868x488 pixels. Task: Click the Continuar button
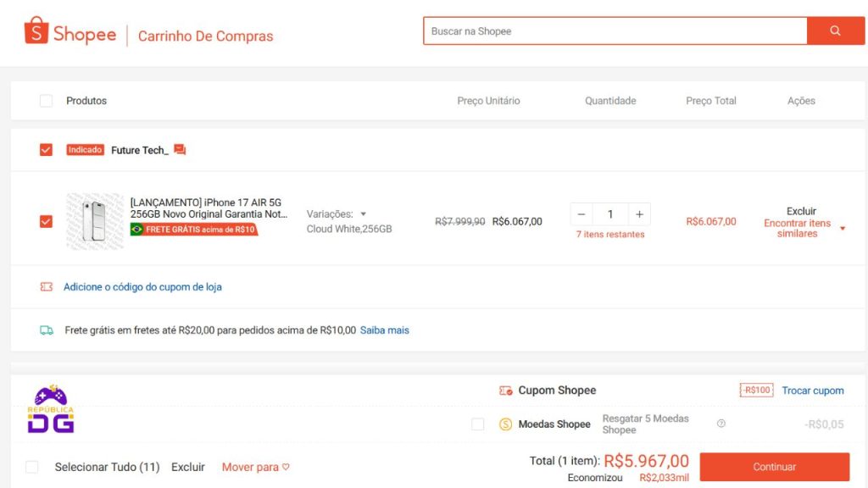[774, 467]
